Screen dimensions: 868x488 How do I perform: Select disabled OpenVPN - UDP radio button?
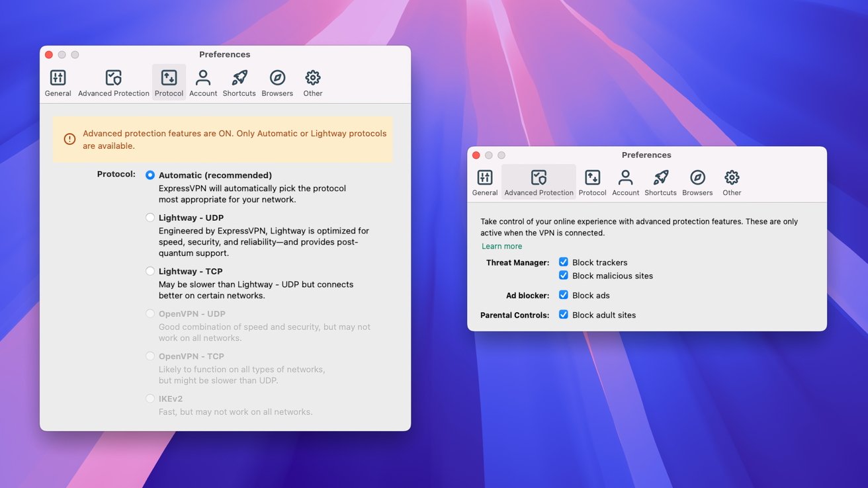pos(150,313)
